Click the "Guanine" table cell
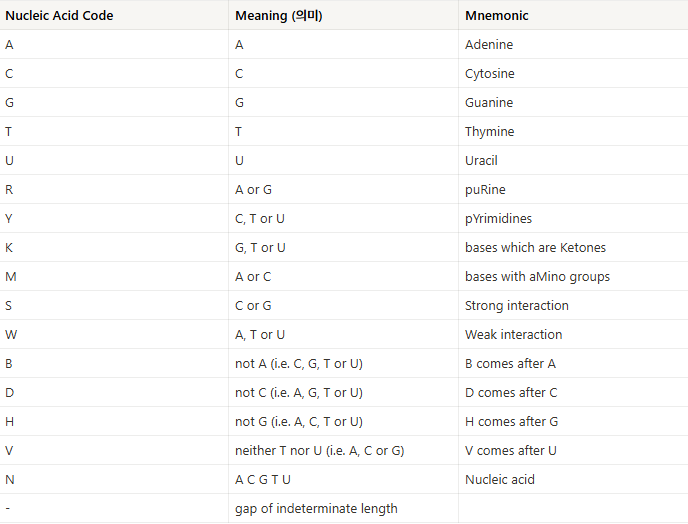Viewport: 688px width, 524px height. pos(489,103)
